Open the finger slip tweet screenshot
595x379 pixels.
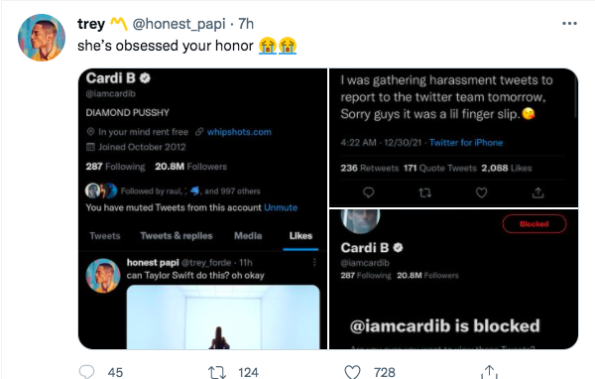[453, 137]
